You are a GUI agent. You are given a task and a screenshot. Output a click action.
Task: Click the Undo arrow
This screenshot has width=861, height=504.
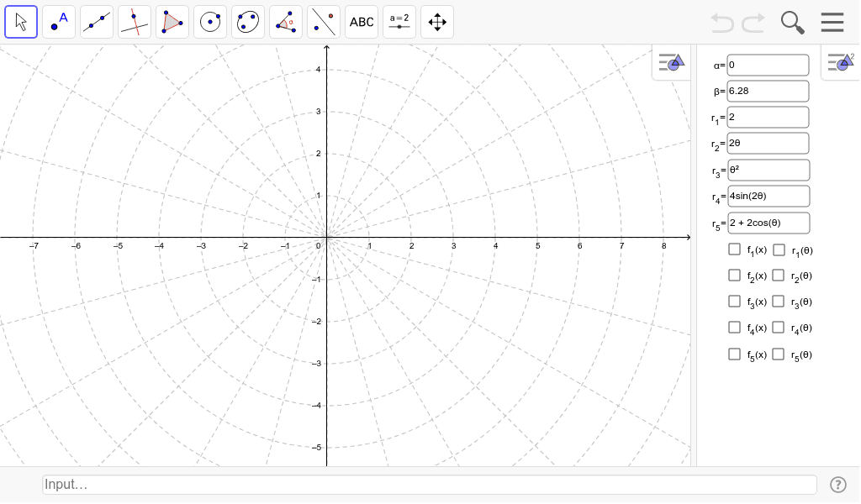(722, 23)
